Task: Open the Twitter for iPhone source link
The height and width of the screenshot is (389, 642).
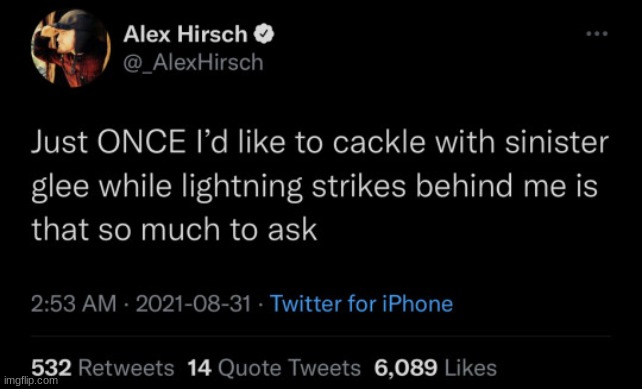Action: 362,304
